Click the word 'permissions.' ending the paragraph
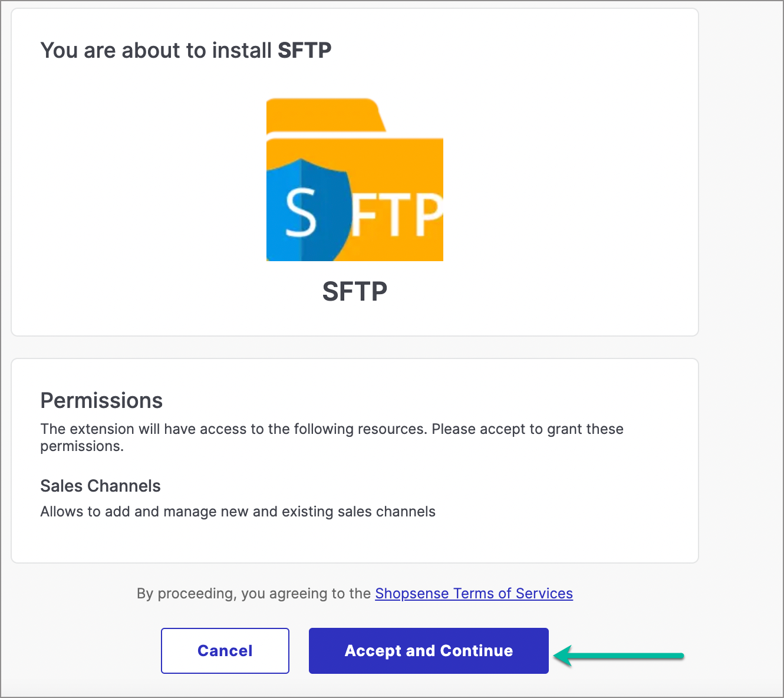This screenshot has height=698, width=784. pyautogui.click(x=82, y=446)
